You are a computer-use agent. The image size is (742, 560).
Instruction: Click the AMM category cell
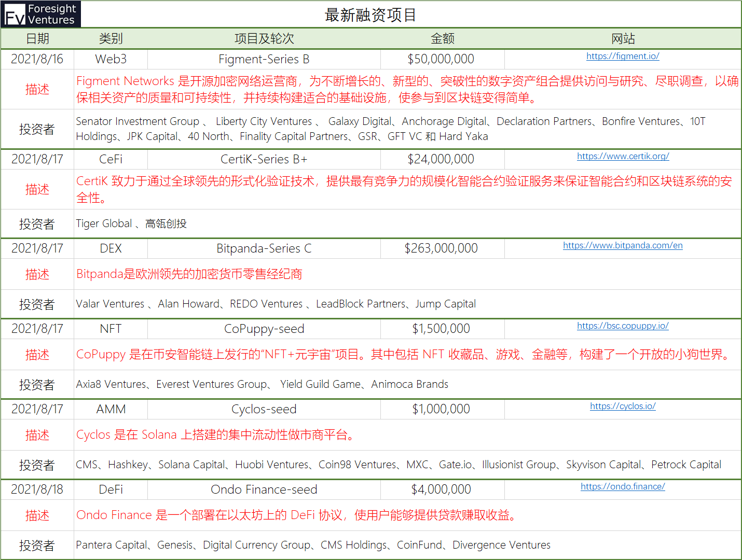click(111, 409)
